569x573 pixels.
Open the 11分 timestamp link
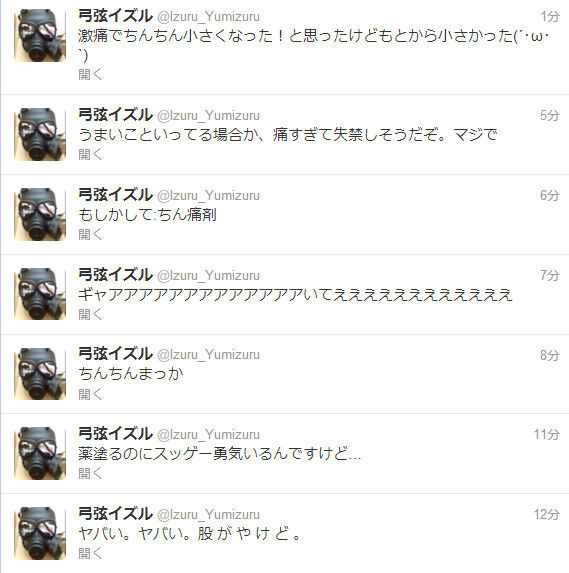coord(547,435)
